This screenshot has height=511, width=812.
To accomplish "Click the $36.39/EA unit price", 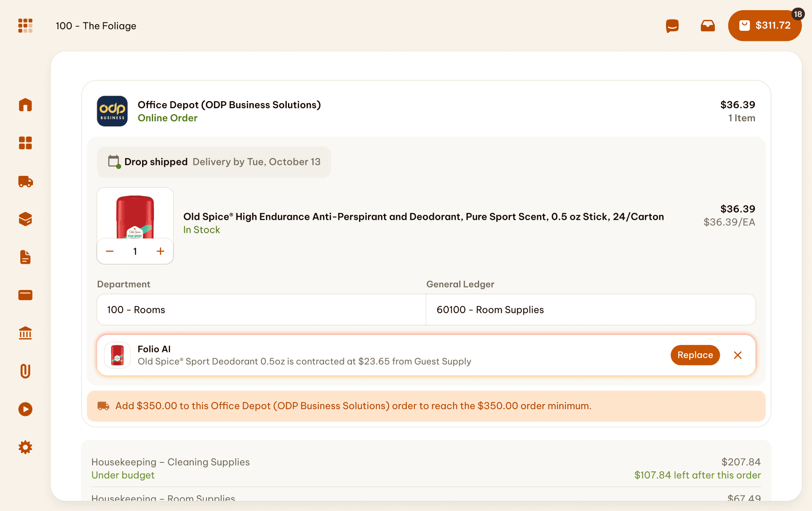I will pyautogui.click(x=729, y=222).
